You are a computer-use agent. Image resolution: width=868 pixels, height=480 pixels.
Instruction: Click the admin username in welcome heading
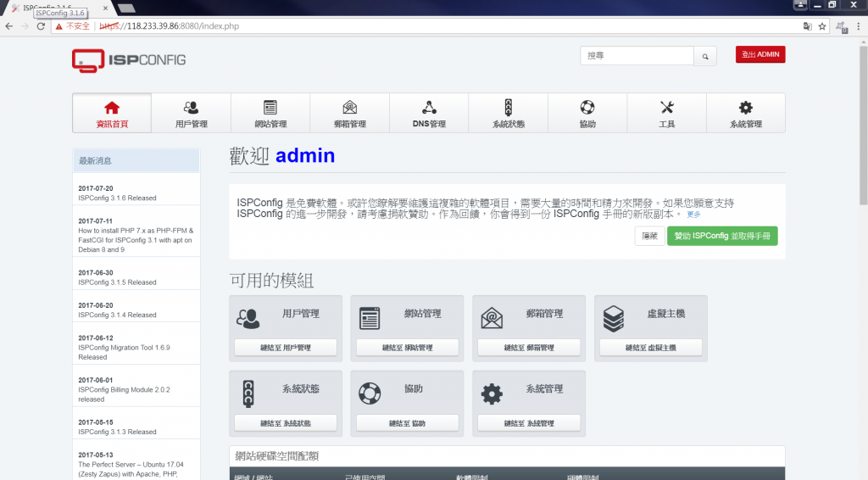tap(305, 155)
